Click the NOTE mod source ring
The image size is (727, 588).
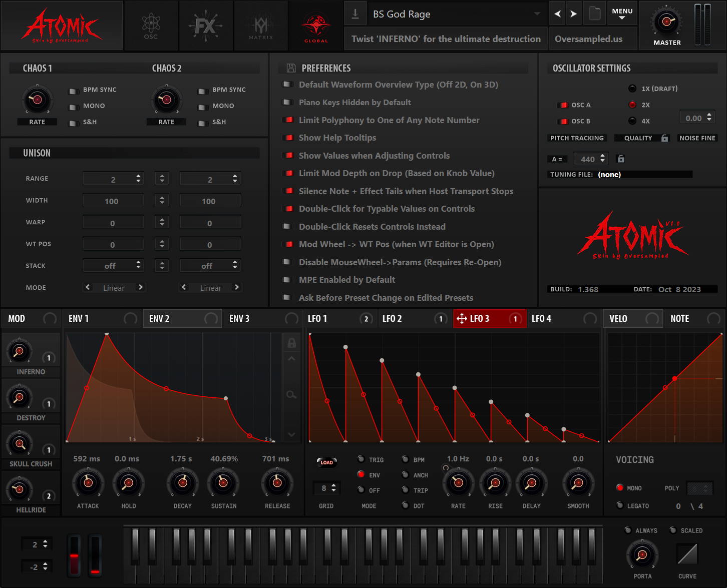click(713, 319)
